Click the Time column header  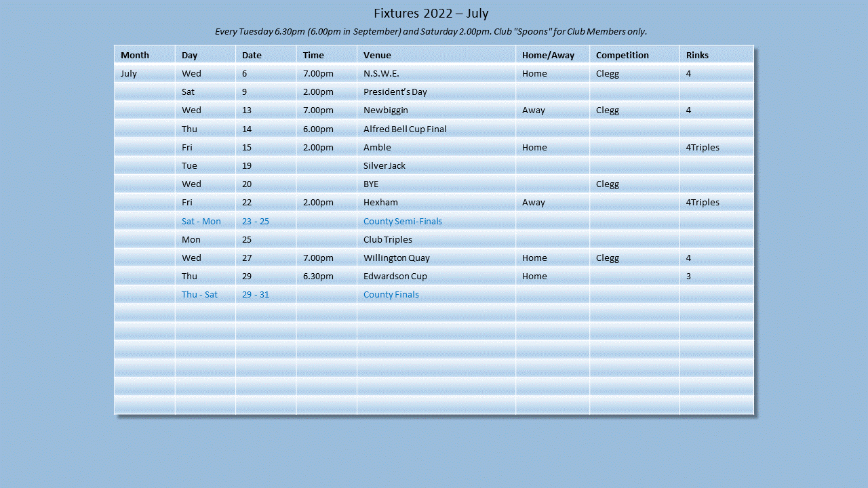[313, 55]
